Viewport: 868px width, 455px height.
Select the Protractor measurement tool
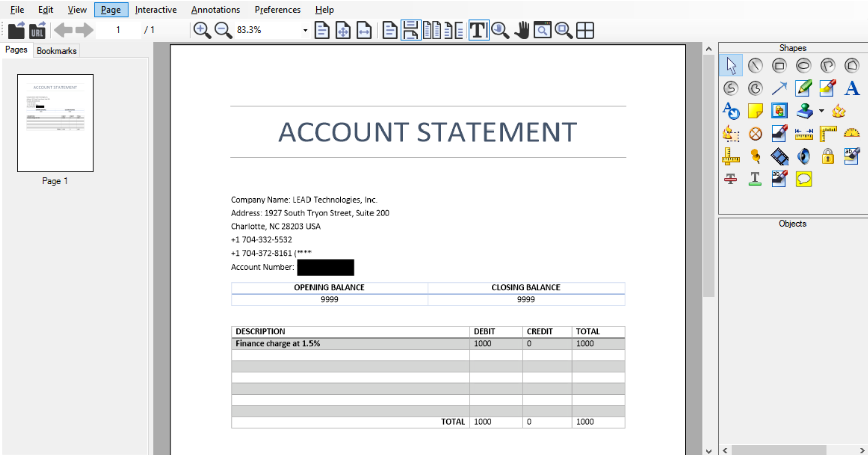click(852, 134)
